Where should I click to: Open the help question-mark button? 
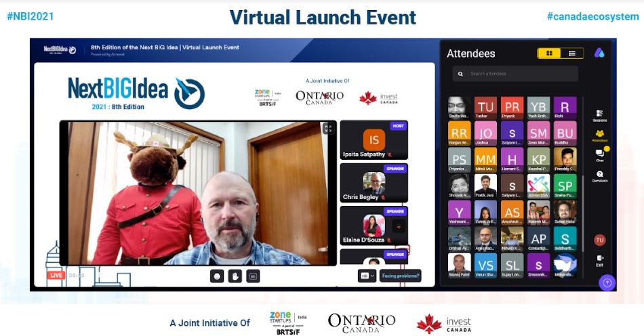[607, 282]
